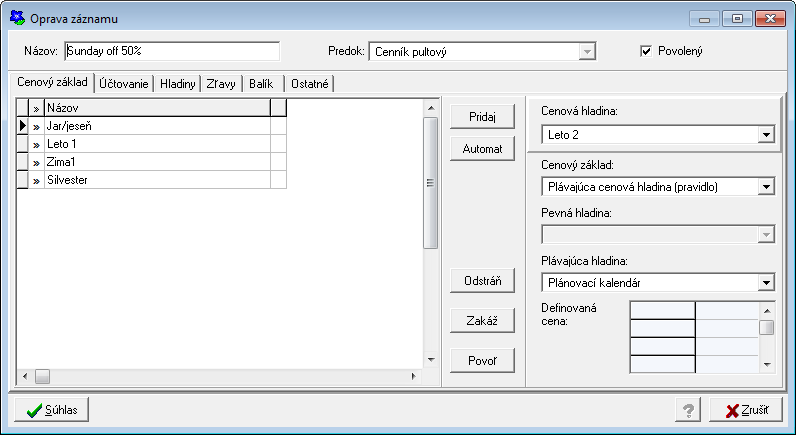Expand the Plávajúca hladina dropdown

click(766, 283)
